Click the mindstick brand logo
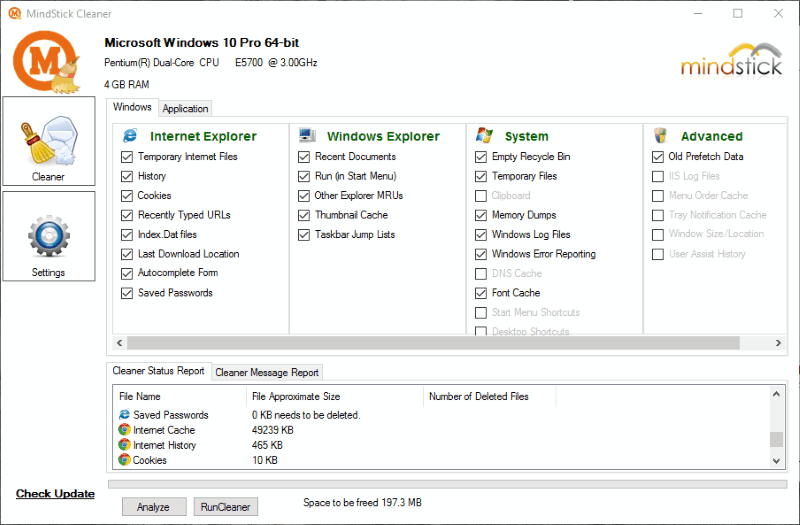Screen dimensions: 800x525 coord(731,61)
